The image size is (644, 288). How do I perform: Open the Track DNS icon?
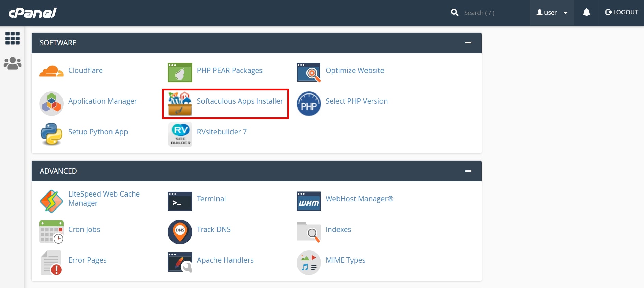[x=180, y=232]
